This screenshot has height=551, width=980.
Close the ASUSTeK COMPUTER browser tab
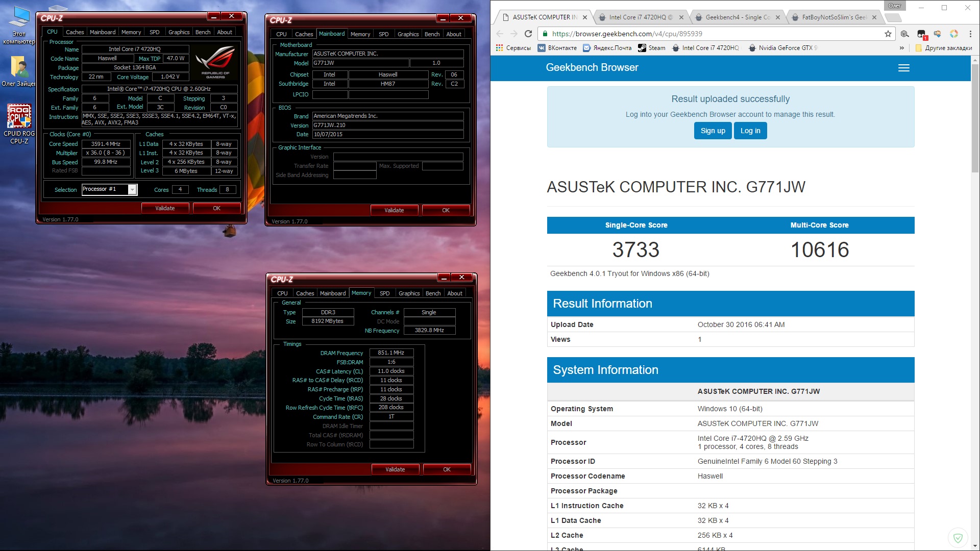(x=585, y=17)
